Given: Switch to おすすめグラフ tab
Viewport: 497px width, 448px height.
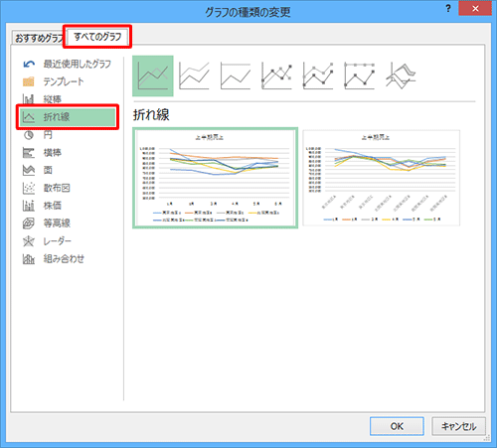Looking at the screenshot, I should (39, 38).
